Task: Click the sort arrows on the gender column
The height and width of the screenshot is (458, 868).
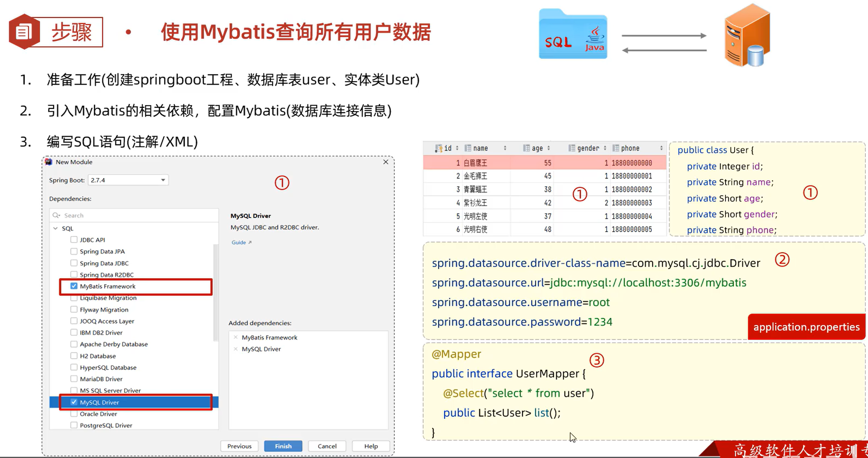Action: (x=606, y=148)
